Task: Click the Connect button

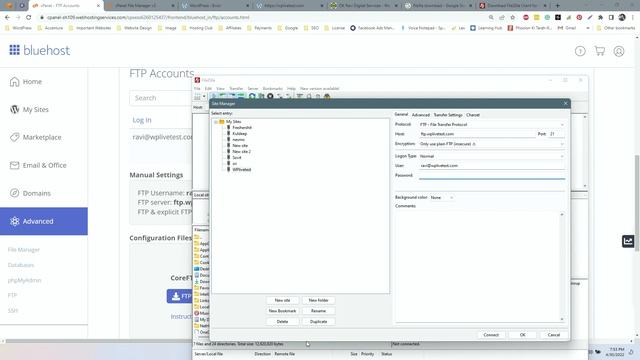Action: tap(491, 335)
